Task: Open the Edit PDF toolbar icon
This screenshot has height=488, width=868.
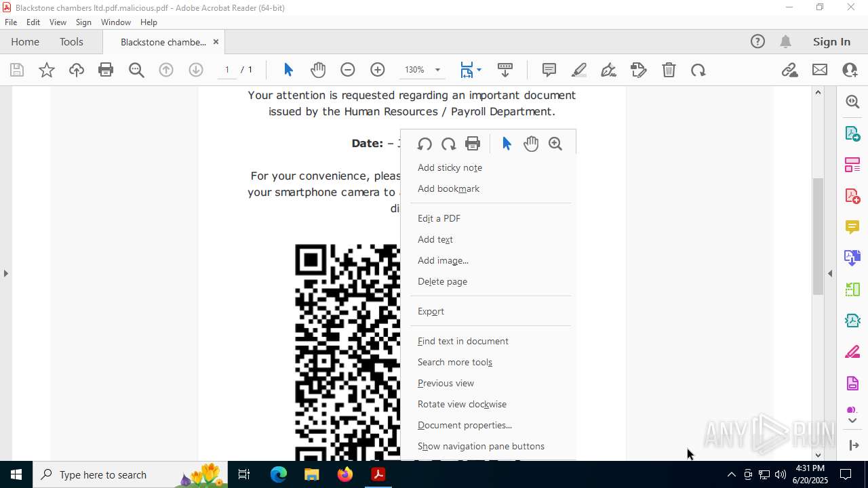Action: click(x=639, y=70)
